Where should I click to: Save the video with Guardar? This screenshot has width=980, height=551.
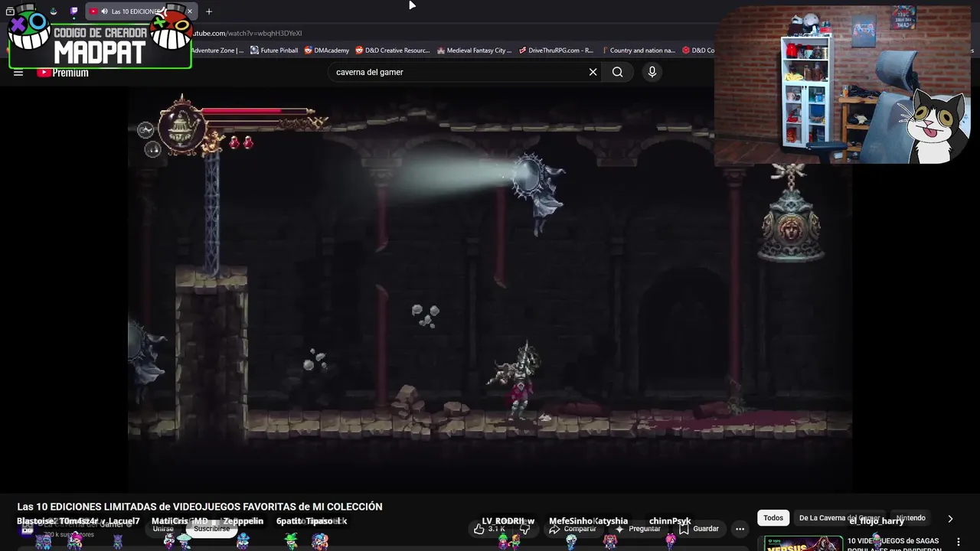tap(699, 529)
